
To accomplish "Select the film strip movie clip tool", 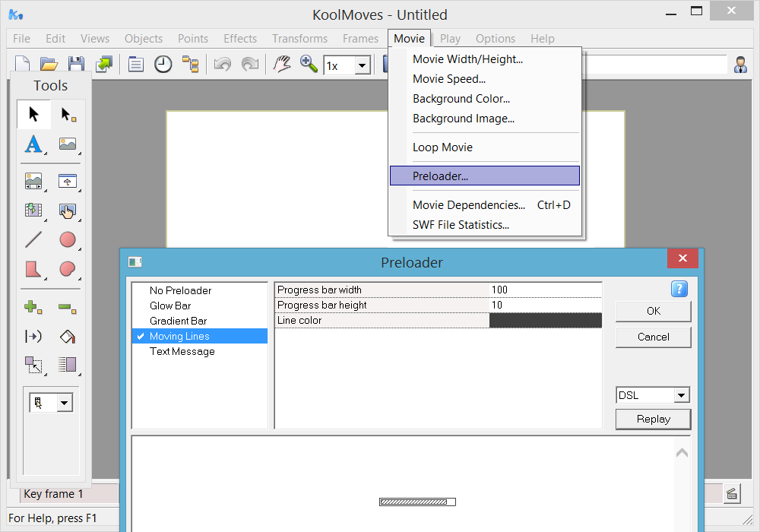I will (x=33, y=211).
